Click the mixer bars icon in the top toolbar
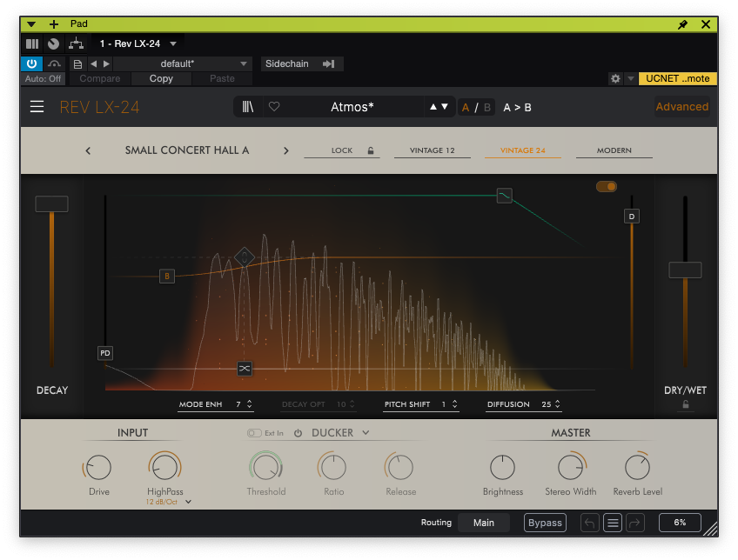738x560 pixels. coord(32,43)
